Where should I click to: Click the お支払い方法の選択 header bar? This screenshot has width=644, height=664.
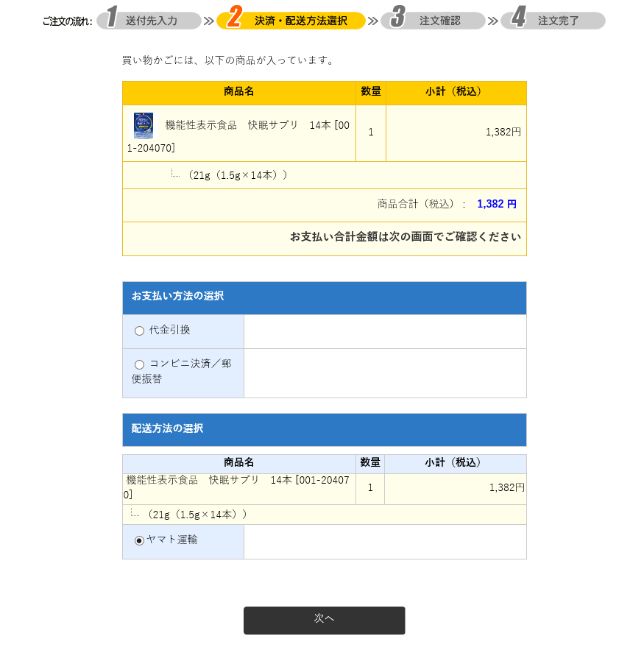point(324,297)
